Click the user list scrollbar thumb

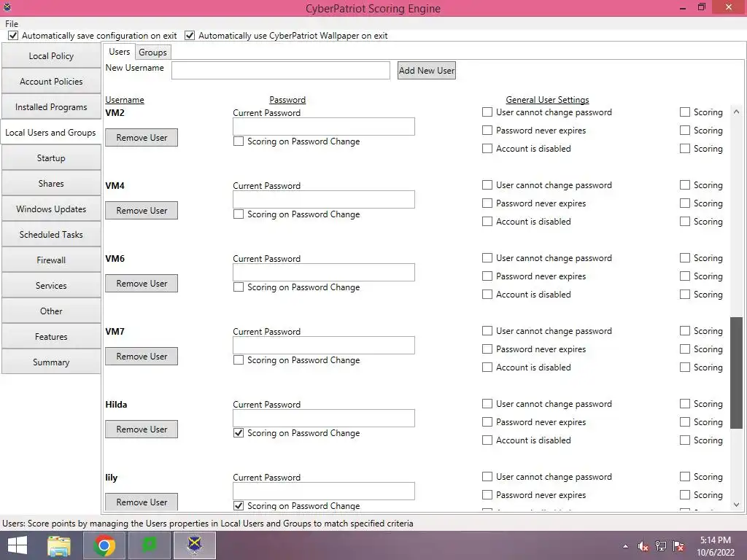[736, 373]
